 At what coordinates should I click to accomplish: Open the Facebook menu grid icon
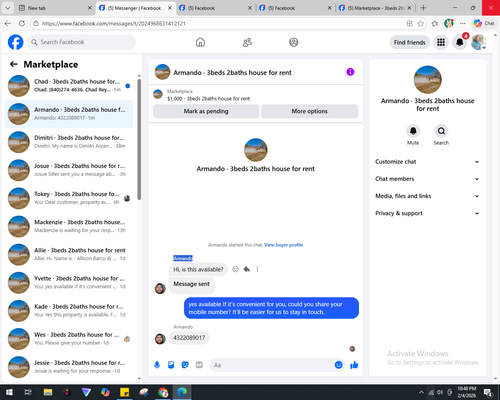(441, 42)
